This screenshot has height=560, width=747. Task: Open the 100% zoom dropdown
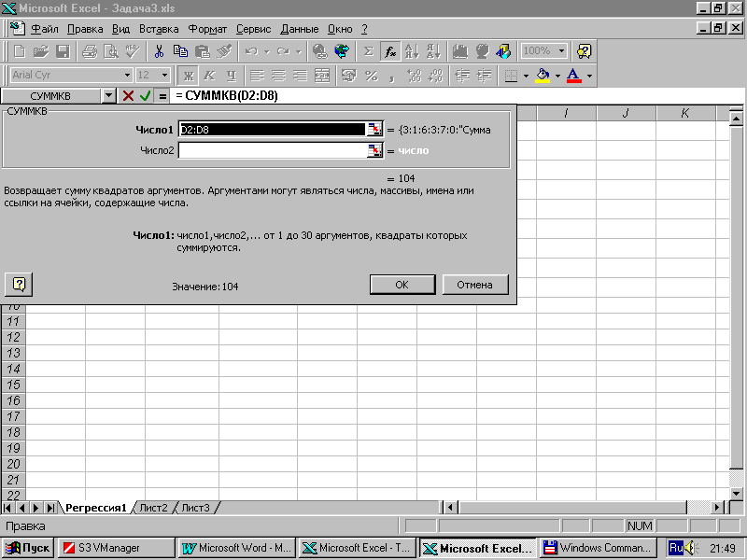[562, 51]
